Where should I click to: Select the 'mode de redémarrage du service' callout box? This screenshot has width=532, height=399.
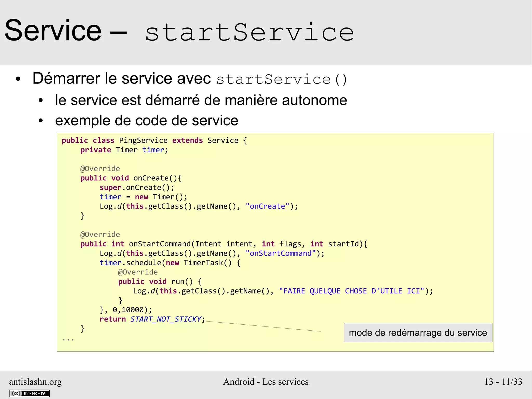418,333
